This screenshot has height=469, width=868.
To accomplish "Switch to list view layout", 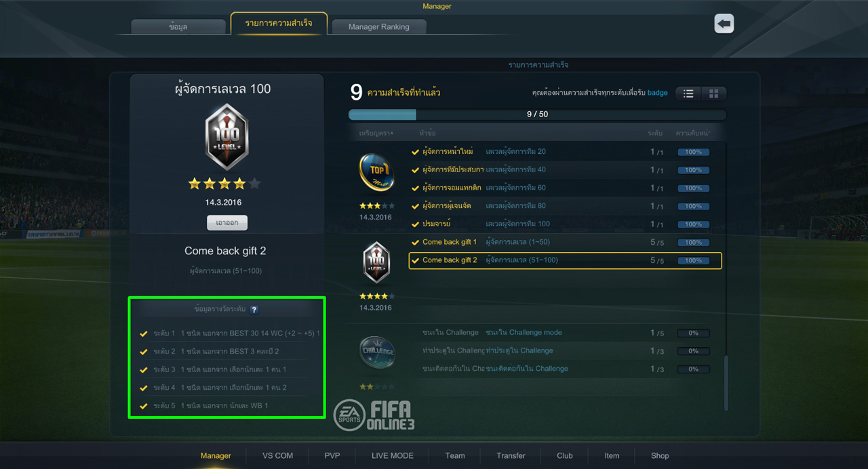I will point(688,94).
